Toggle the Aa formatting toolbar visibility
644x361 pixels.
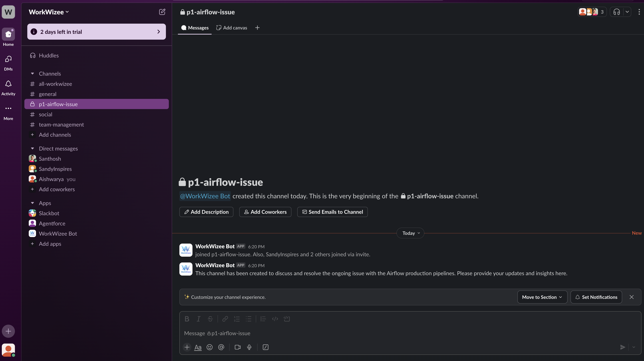pos(198,347)
